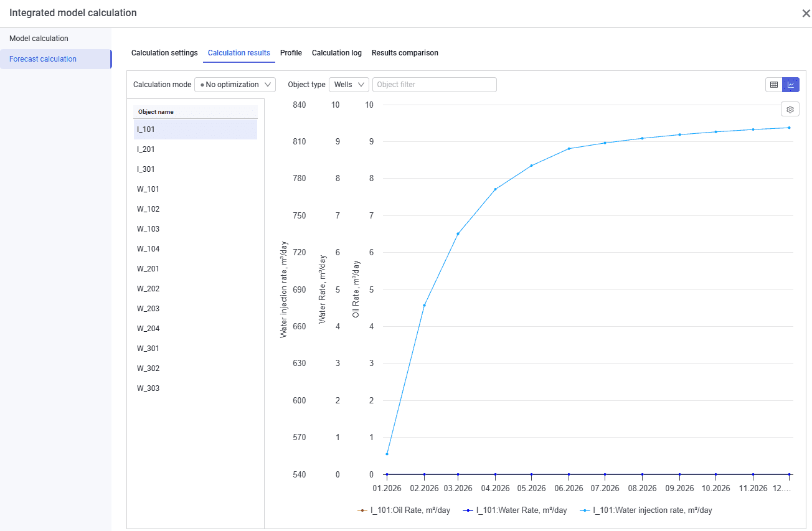
Task: Choose well W_104 from the list
Action: point(195,249)
